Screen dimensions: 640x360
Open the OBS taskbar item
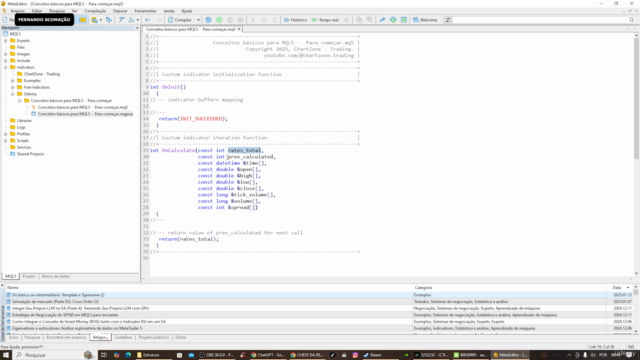click(x=216, y=355)
